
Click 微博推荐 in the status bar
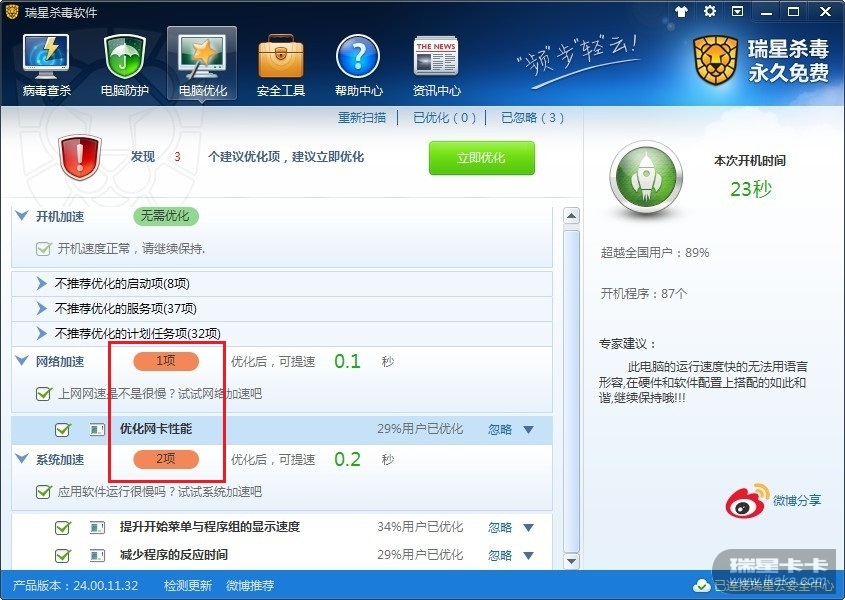tap(250, 585)
